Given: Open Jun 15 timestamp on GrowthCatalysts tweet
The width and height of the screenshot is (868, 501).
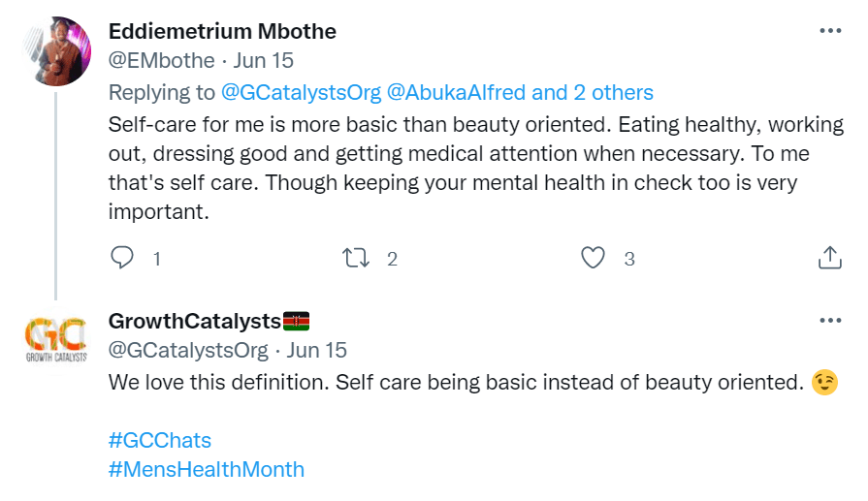Looking at the screenshot, I should pos(318,350).
